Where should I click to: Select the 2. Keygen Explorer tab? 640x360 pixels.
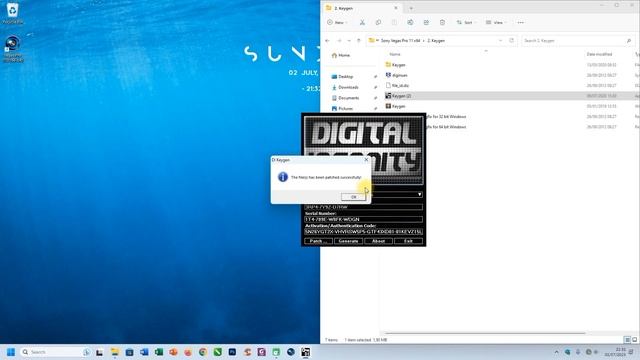click(361, 8)
